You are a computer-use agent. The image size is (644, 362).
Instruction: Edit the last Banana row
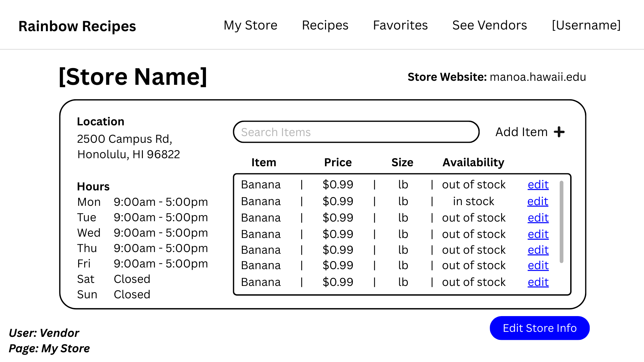tap(538, 282)
